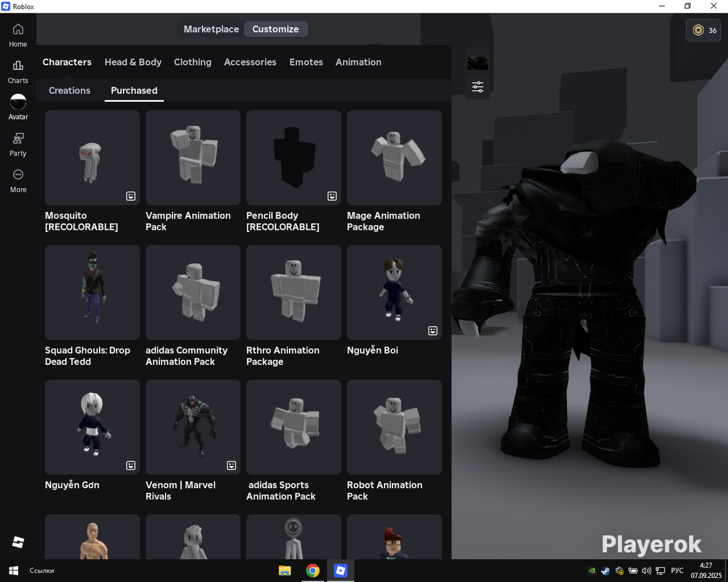The width and height of the screenshot is (728, 582).
Task: Click the Ссылки taskbar toolbar label
Action: click(42, 571)
